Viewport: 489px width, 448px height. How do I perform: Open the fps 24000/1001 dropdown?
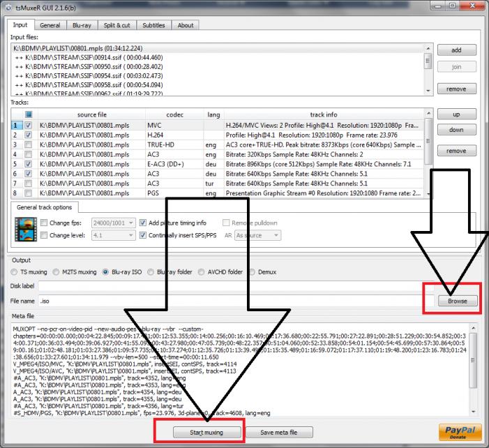[114, 223]
